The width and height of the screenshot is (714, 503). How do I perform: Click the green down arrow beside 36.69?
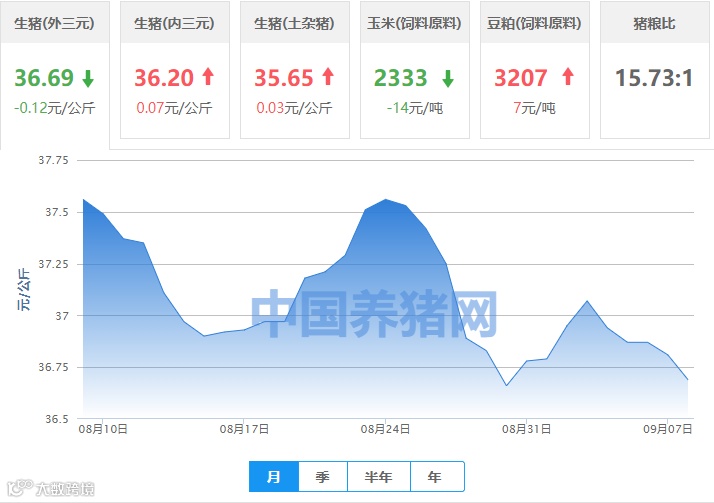pos(88,78)
